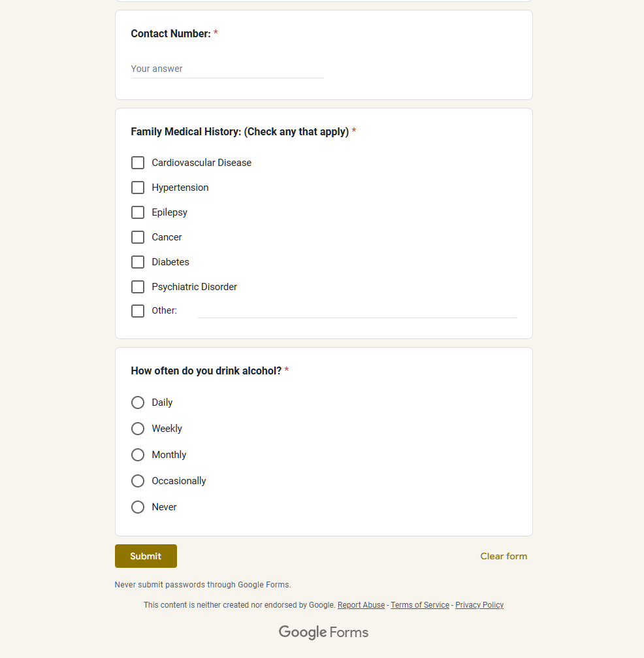Enable the Cancer checkbox

(138, 237)
